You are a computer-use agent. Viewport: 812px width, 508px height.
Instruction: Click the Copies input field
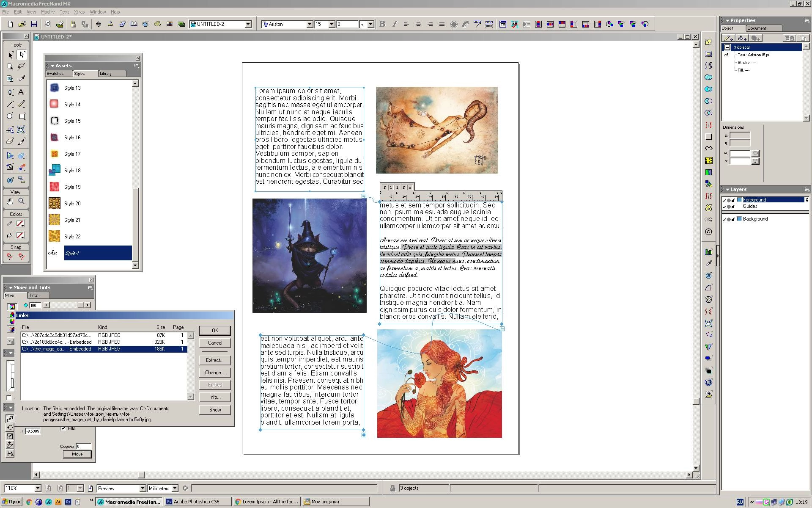(x=83, y=446)
